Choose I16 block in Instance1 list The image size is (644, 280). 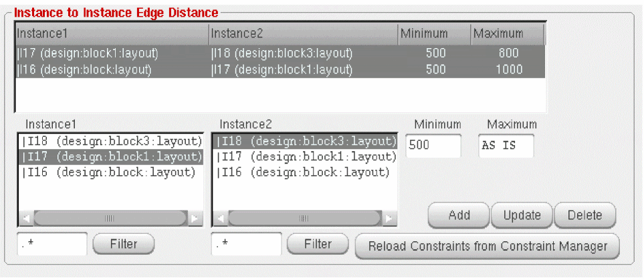pyautogui.click(x=111, y=172)
